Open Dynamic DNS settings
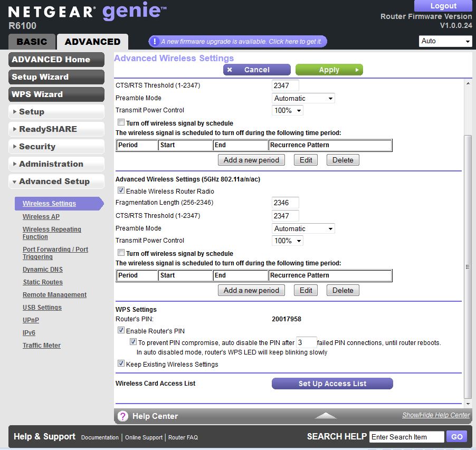Viewport: 476px width, 450px height. pos(43,270)
